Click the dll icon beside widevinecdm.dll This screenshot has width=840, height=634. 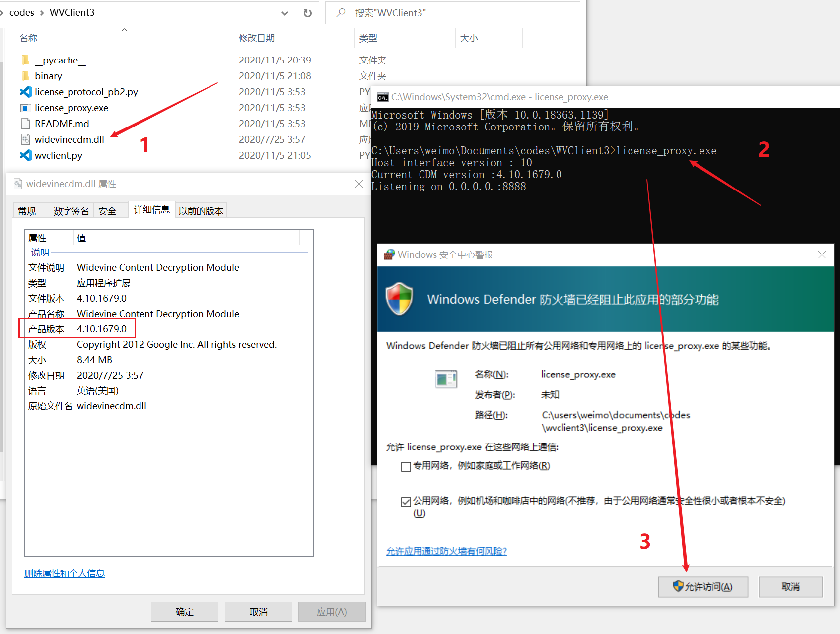click(25, 139)
